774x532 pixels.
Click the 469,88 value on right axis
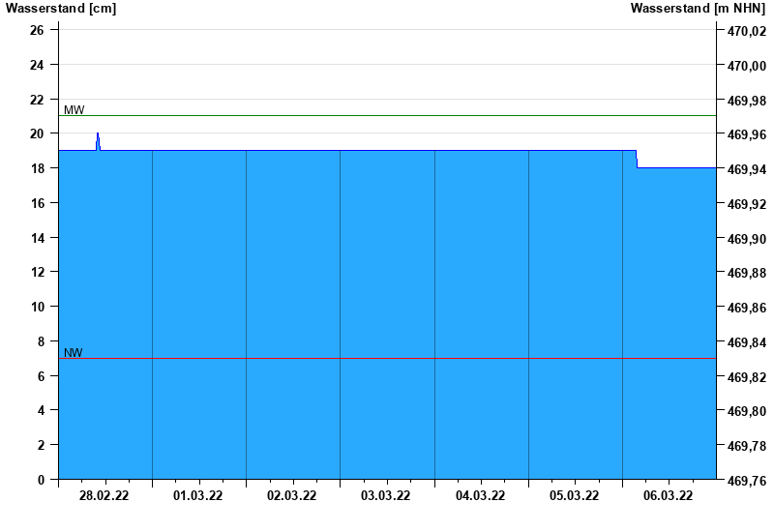pos(747,273)
